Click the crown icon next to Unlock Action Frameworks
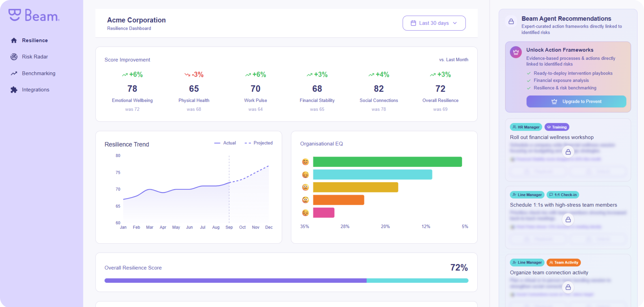 (516, 52)
